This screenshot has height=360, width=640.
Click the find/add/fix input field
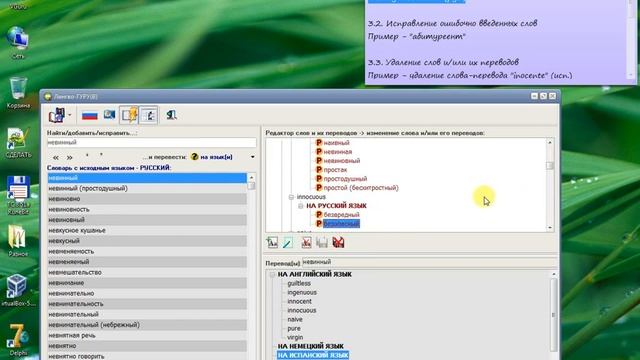coord(151,142)
